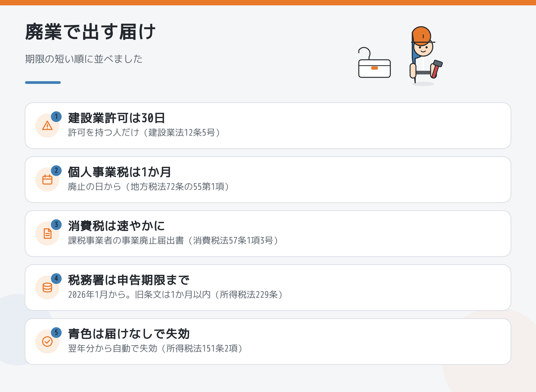Select the heading 消費税は速やかに
The width and height of the screenshot is (536, 392).
tap(116, 226)
